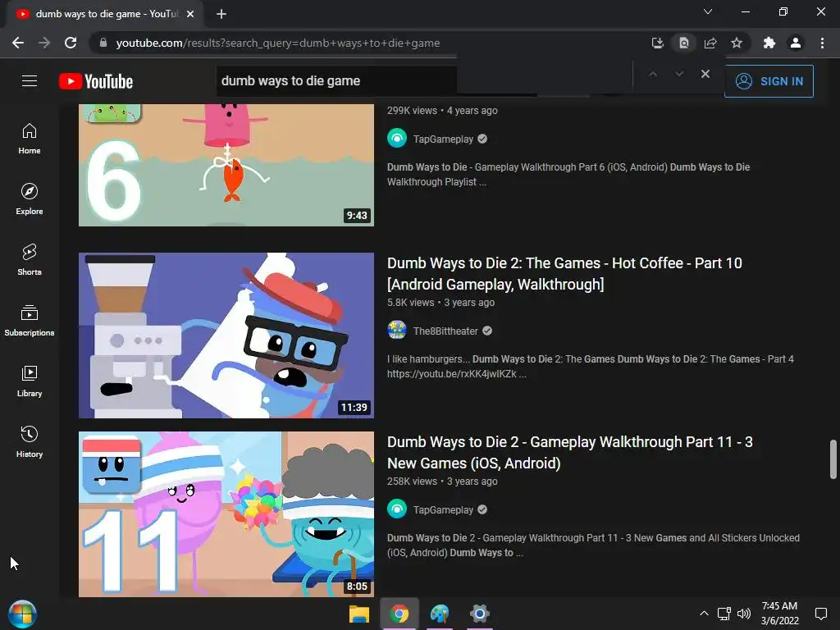The height and width of the screenshot is (630, 840).
Task: Close the find bar
Action: click(x=705, y=74)
